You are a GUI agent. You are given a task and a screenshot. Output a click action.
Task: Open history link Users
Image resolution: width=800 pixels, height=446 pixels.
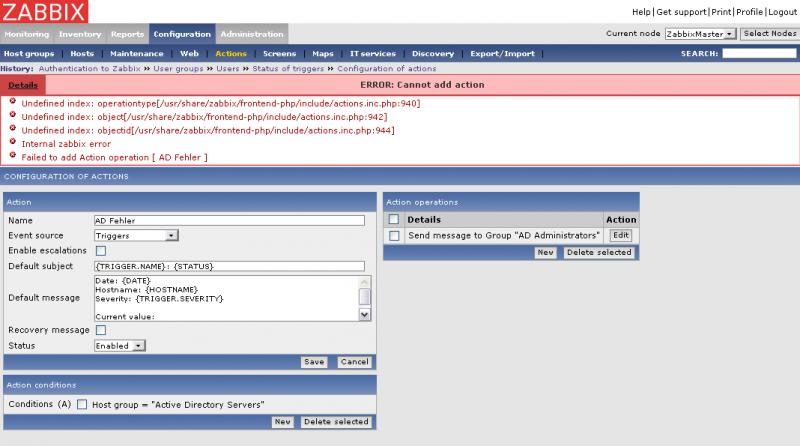pos(228,68)
